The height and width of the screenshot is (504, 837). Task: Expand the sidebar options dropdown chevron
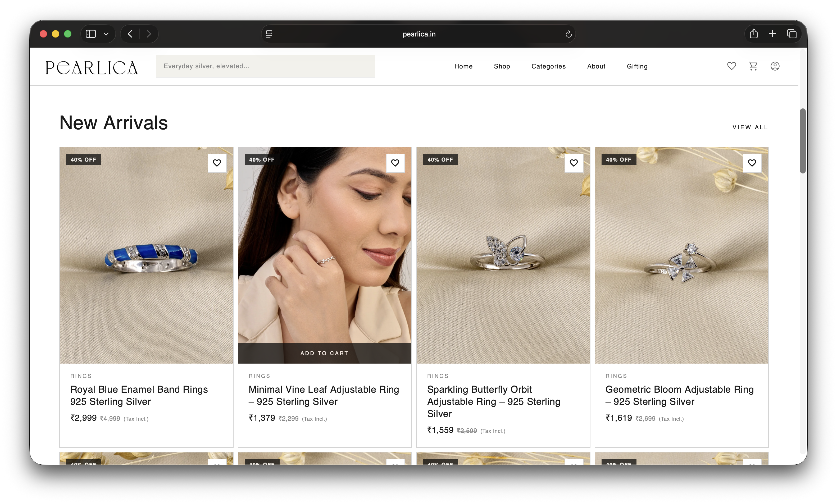click(x=106, y=34)
